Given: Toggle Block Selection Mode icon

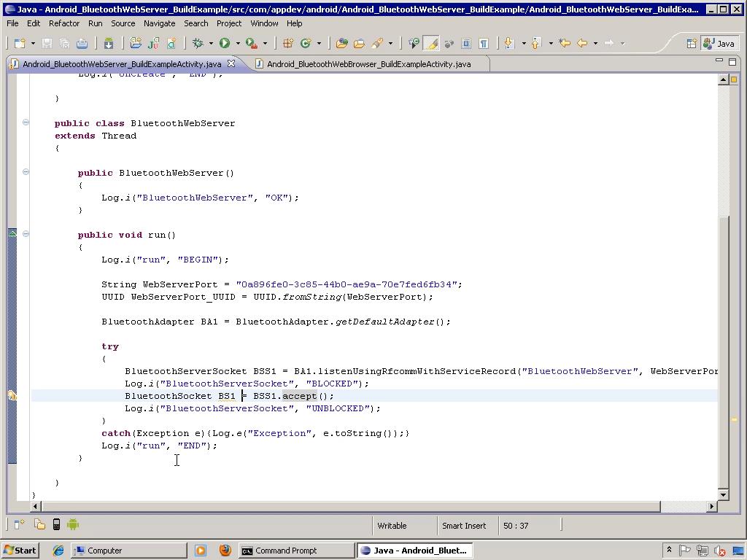Looking at the screenshot, I should click(x=466, y=43).
